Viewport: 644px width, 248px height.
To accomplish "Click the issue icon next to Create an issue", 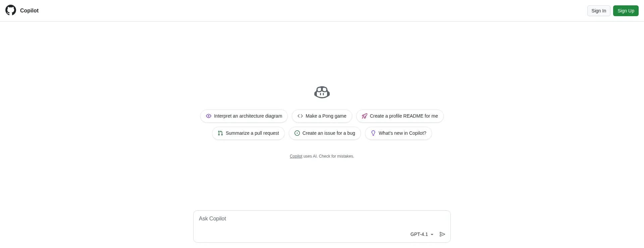I will click(x=297, y=133).
